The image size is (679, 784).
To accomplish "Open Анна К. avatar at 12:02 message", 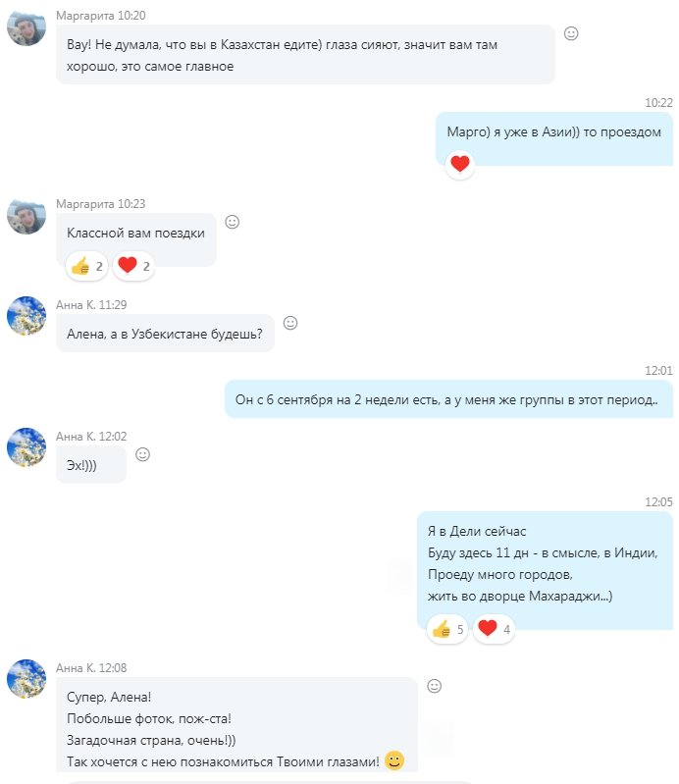I will 26,447.
